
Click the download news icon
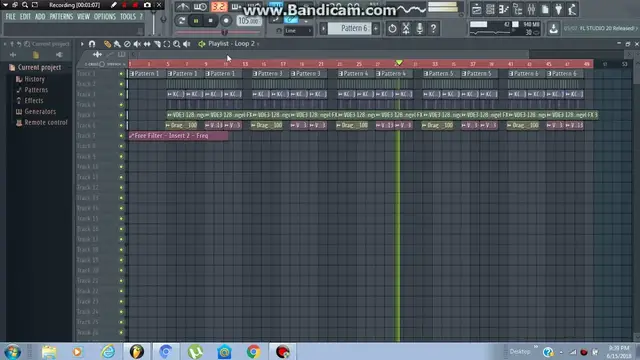click(x=553, y=28)
